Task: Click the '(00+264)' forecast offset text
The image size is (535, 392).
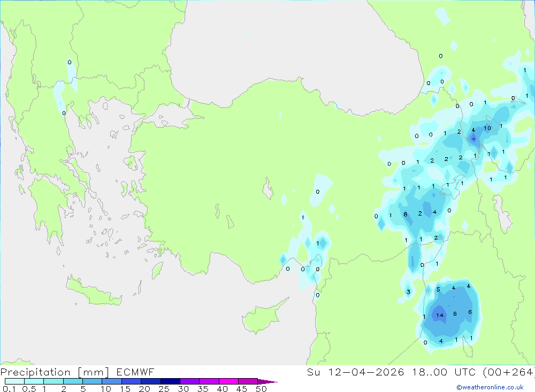Action: pos(509,372)
